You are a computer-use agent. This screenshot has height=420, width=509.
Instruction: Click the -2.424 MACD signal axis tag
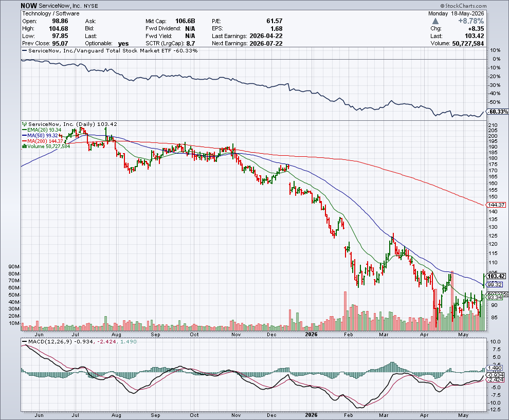click(496, 380)
